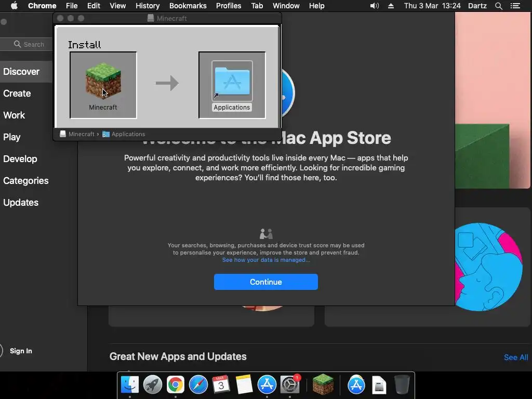Open Minecraft grass block icon in Dock
Image resolution: width=532 pixels, height=399 pixels.
point(323,384)
